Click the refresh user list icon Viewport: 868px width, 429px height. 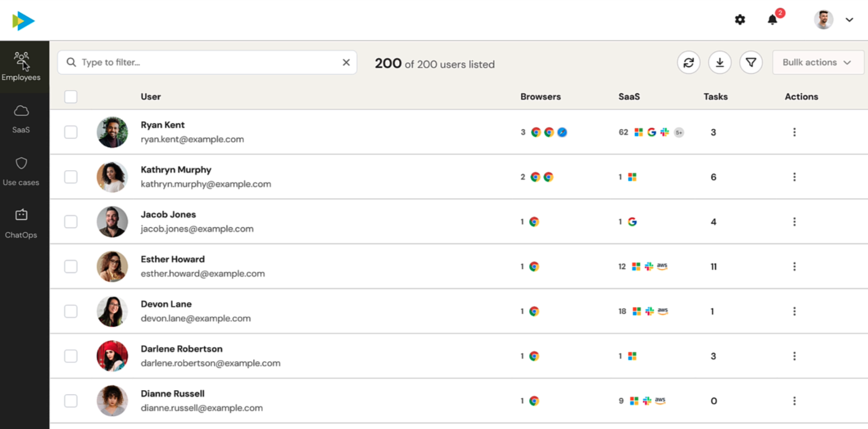coord(688,63)
